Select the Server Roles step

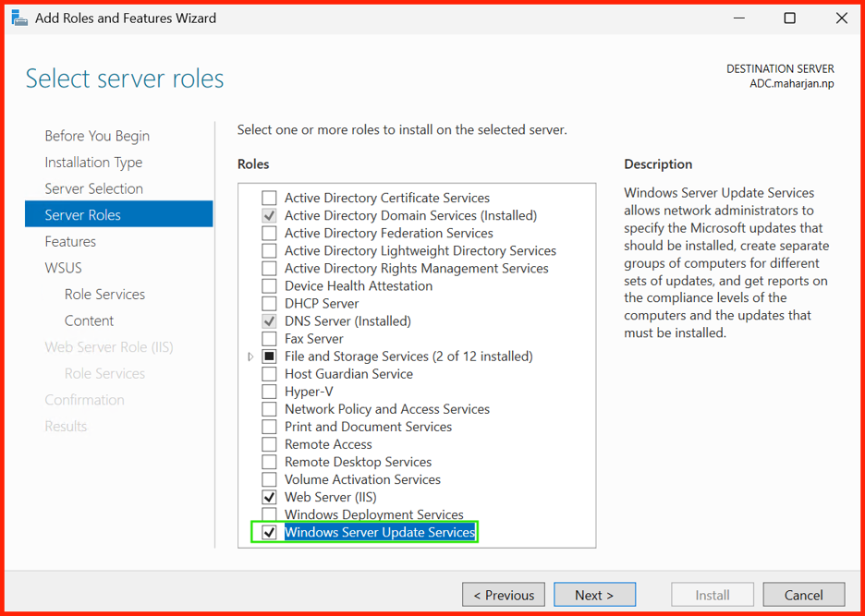pyautogui.click(x=118, y=214)
